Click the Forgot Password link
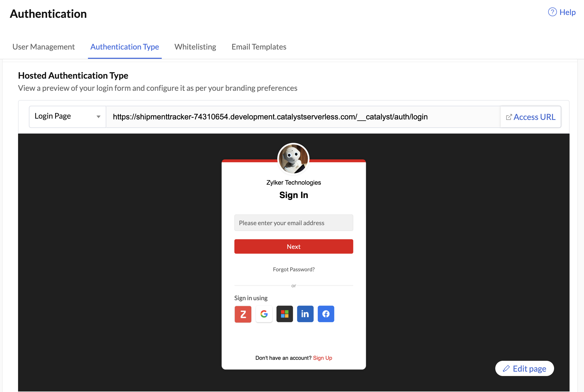Viewport: 584px width, 392px height. (294, 269)
